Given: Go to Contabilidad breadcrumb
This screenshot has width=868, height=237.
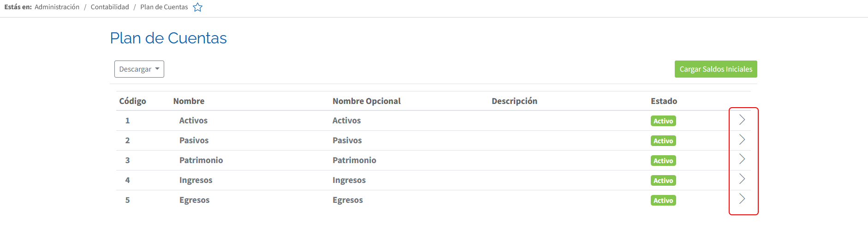Looking at the screenshot, I should (110, 7).
